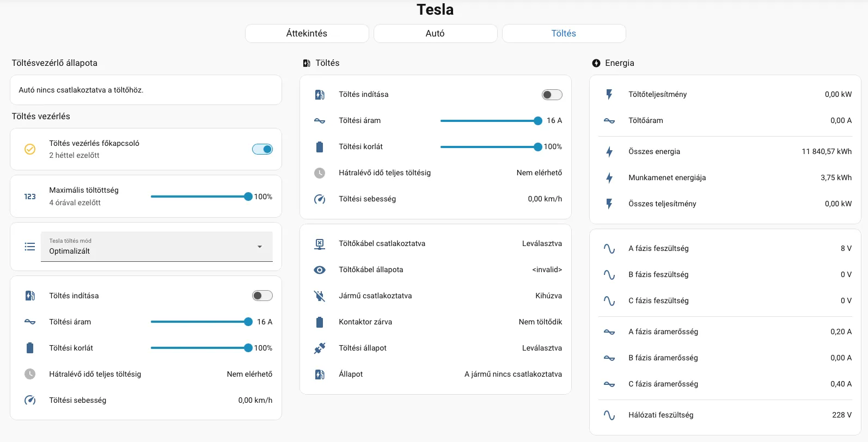Click the 'Töltőteljesítmény' label
Image resolution: width=868 pixels, height=442 pixels.
(658, 95)
